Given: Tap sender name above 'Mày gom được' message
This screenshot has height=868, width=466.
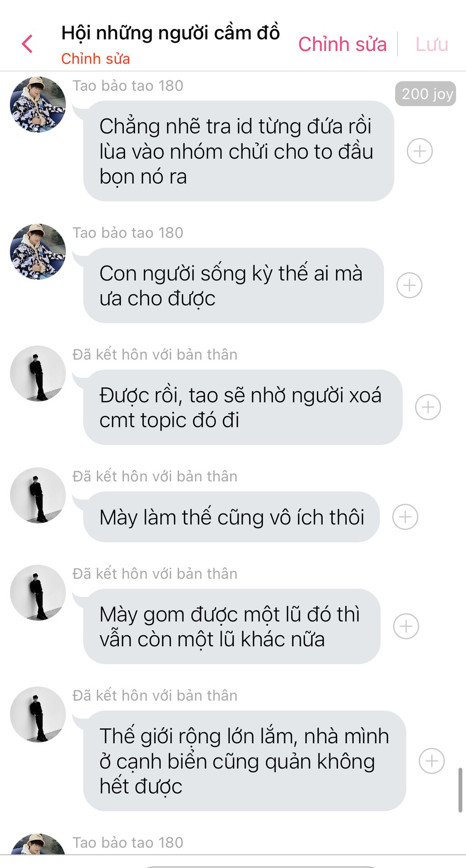Looking at the screenshot, I should [155, 574].
